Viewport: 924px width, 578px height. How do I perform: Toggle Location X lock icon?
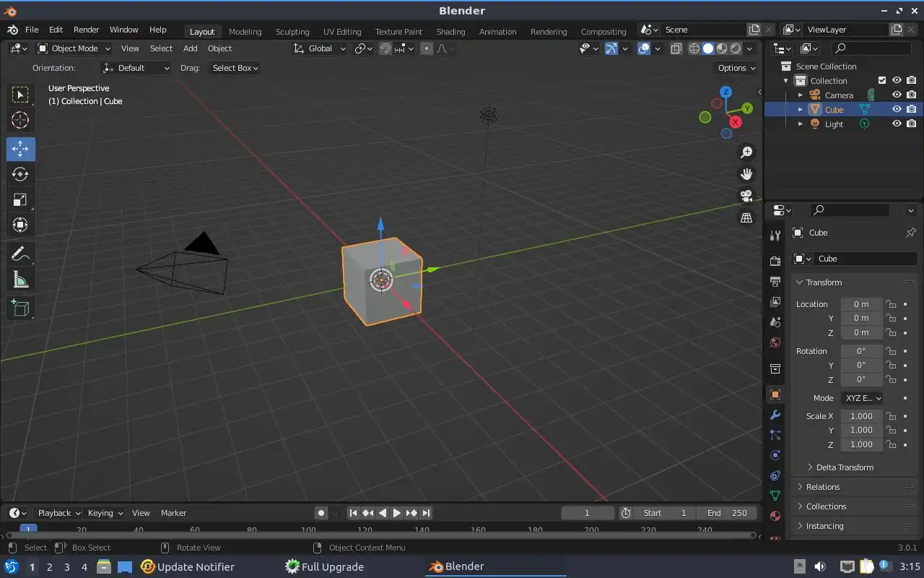coord(892,304)
